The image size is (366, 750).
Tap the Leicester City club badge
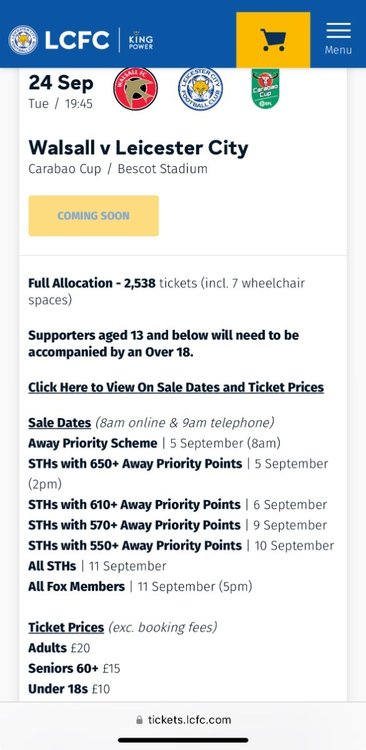click(x=200, y=89)
